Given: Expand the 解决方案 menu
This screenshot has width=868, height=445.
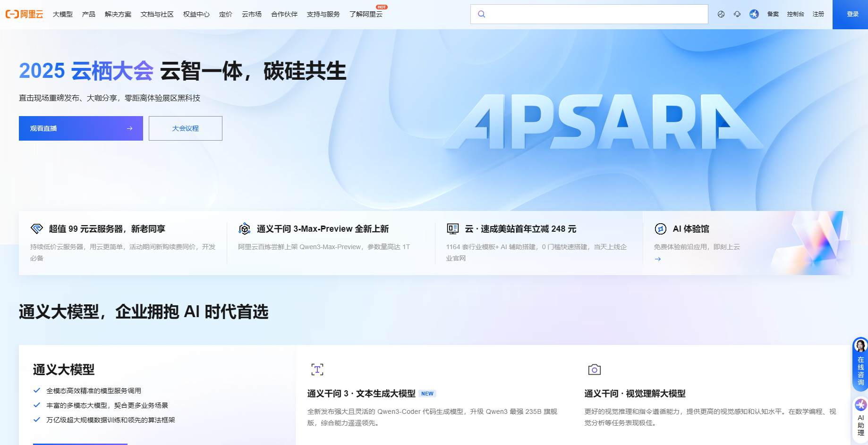Looking at the screenshot, I should click(x=118, y=14).
